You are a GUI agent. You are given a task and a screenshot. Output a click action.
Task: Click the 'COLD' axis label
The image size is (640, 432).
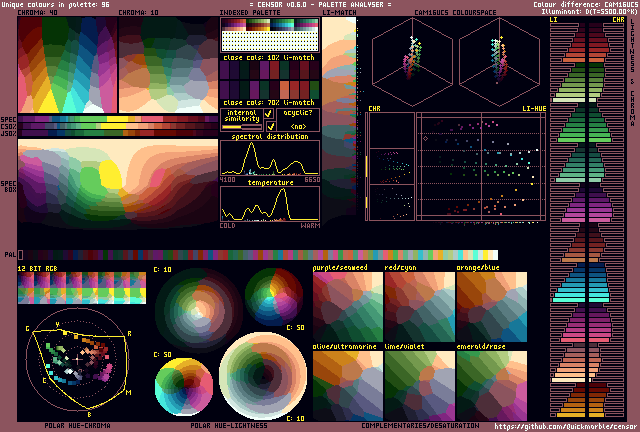click(227, 225)
